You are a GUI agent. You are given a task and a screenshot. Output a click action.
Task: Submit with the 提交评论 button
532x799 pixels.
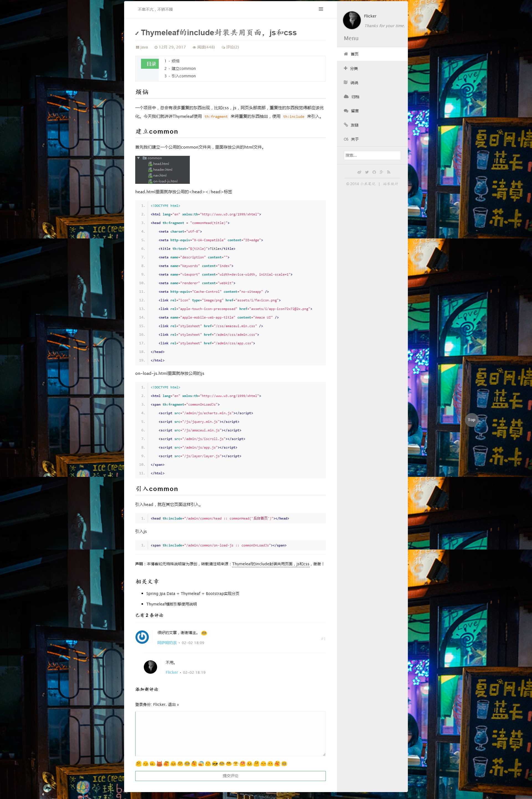[230, 776]
